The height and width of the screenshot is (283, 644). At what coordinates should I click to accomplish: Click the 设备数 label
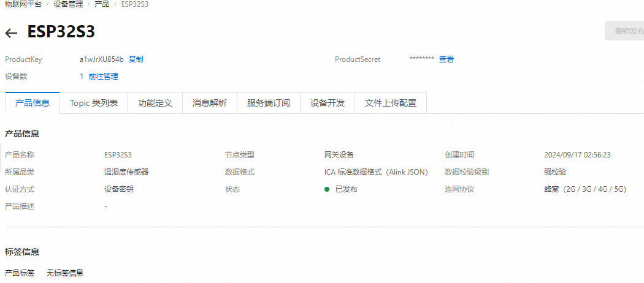pos(16,77)
